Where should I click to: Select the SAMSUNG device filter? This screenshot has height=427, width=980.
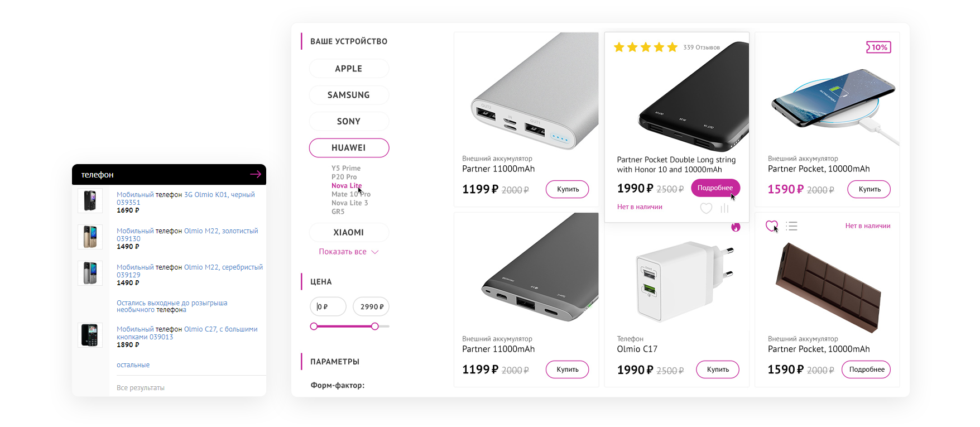click(x=349, y=95)
